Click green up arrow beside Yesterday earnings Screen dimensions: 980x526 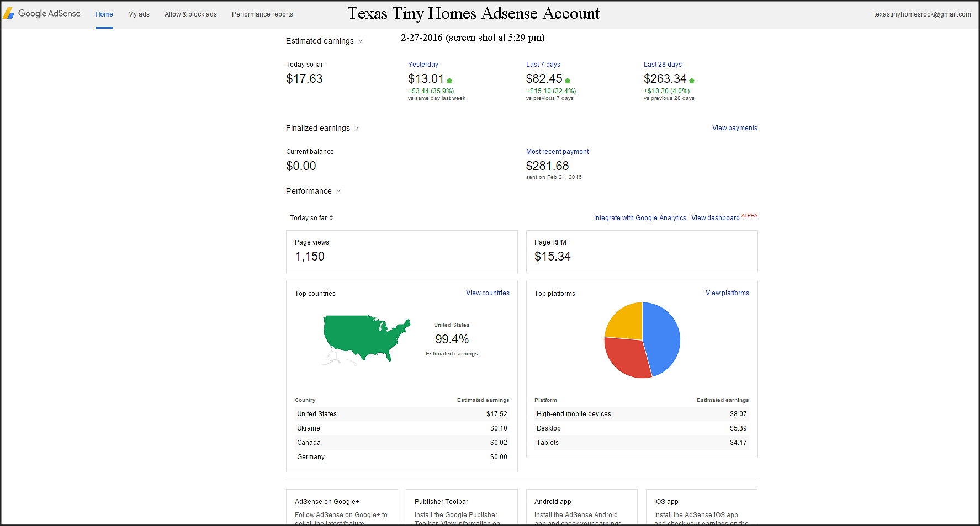pos(449,81)
